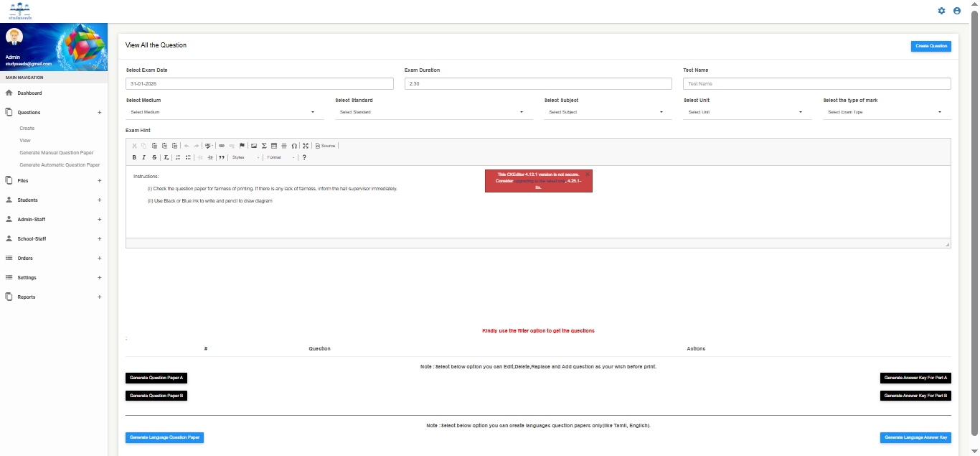Open the Select Medium dropdown
980x456 pixels.
pyautogui.click(x=223, y=112)
